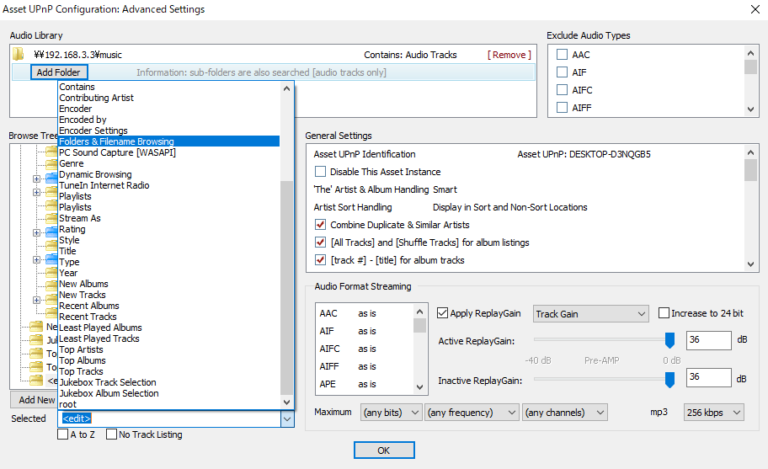
Task: Check the AAC exclude box
Action: (562, 54)
